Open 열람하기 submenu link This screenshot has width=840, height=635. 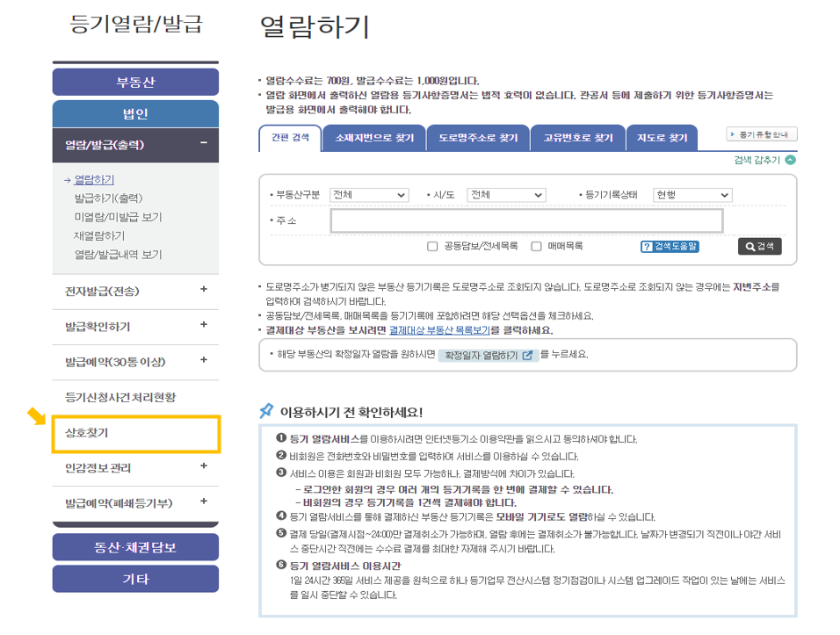(94, 180)
